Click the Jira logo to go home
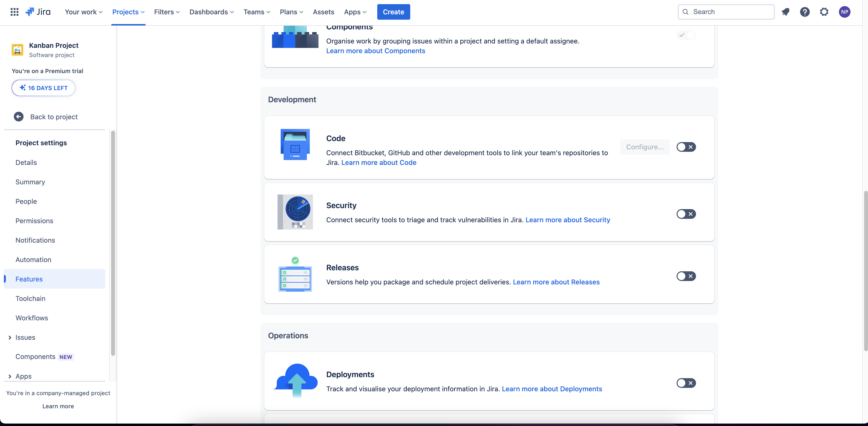 click(38, 12)
